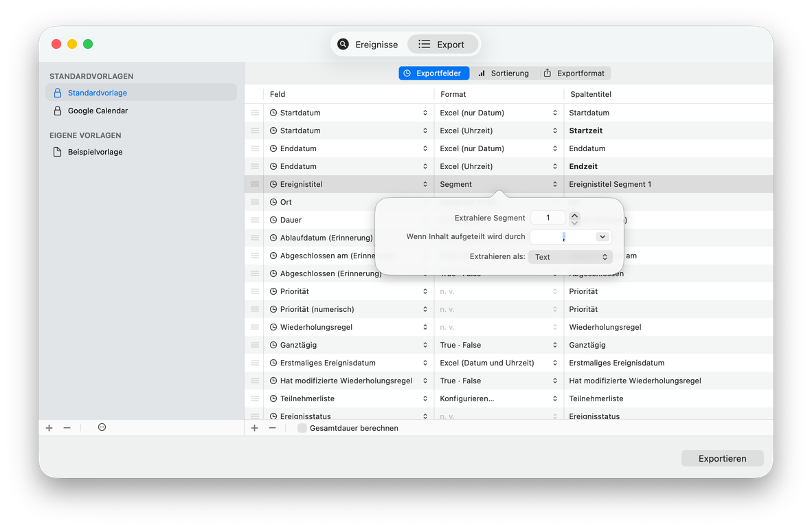812x529 pixels.
Task: Increase the Extrahiere Segment stepper
Action: (x=574, y=215)
